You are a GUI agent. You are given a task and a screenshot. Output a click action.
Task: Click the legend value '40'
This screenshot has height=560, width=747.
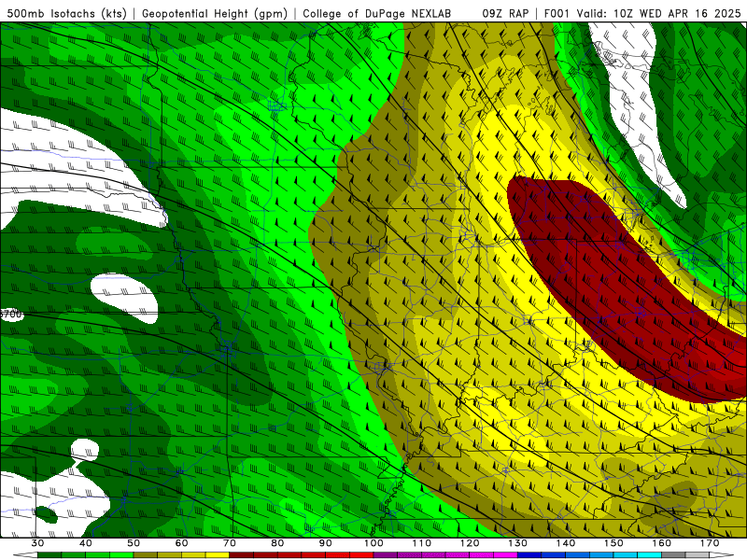tap(85, 543)
